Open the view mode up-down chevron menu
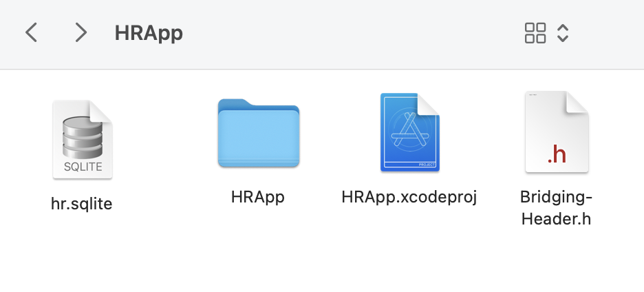Image resolution: width=644 pixels, height=292 pixels. click(563, 33)
